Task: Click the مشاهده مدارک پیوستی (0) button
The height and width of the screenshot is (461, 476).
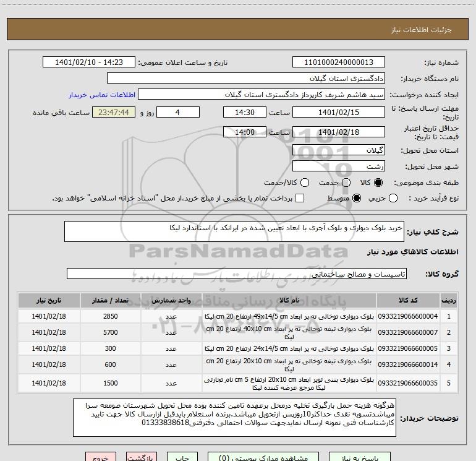Action: click(x=263, y=457)
